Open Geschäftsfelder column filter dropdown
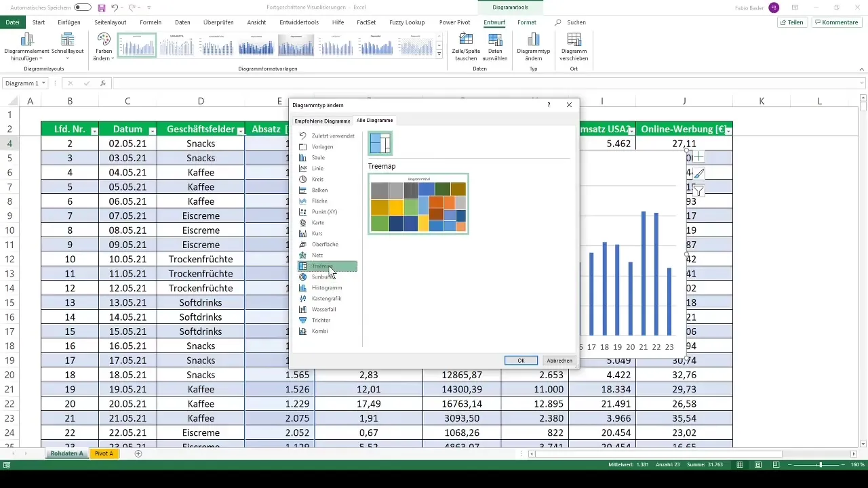 point(241,130)
